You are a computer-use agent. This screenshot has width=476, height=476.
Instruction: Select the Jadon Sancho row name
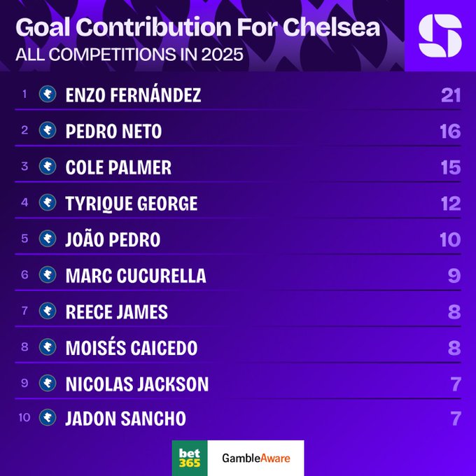pos(125,419)
